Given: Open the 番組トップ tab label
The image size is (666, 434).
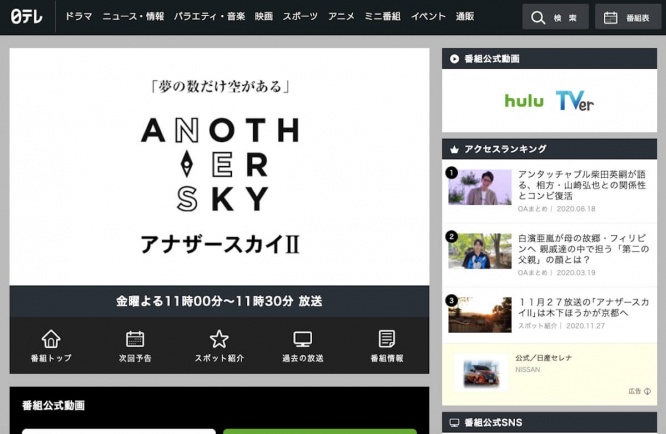Looking at the screenshot, I should point(51,358).
